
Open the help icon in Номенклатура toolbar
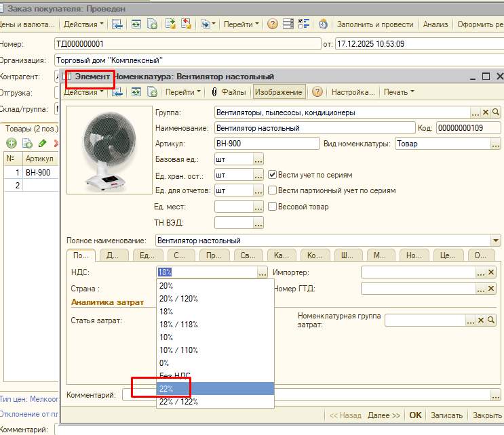click(317, 92)
